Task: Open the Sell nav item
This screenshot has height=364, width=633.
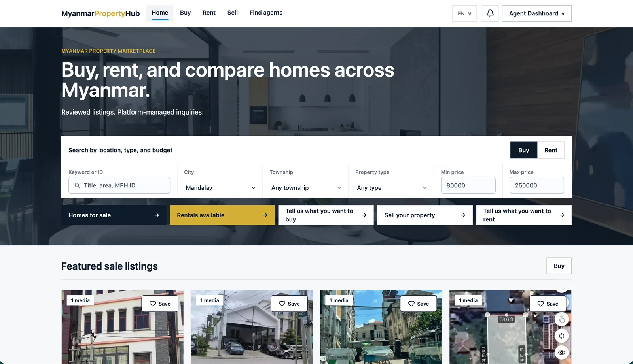Action: click(x=233, y=13)
